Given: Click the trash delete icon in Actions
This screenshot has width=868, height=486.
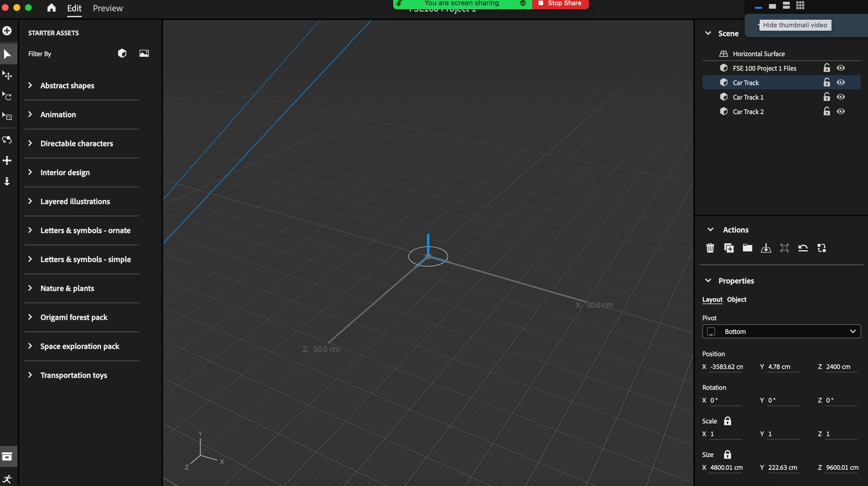Looking at the screenshot, I should click(710, 248).
